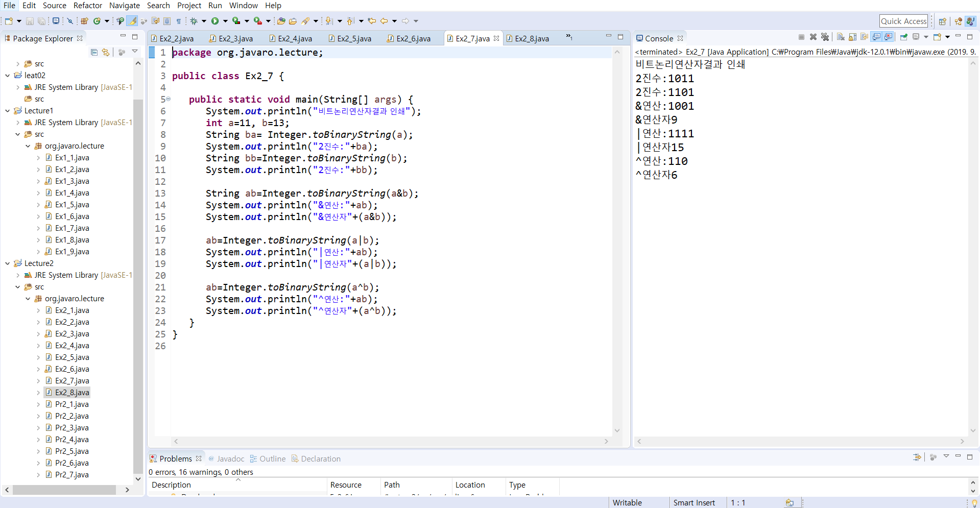
Task: Click the Debug bug icon
Action: click(194, 21)
